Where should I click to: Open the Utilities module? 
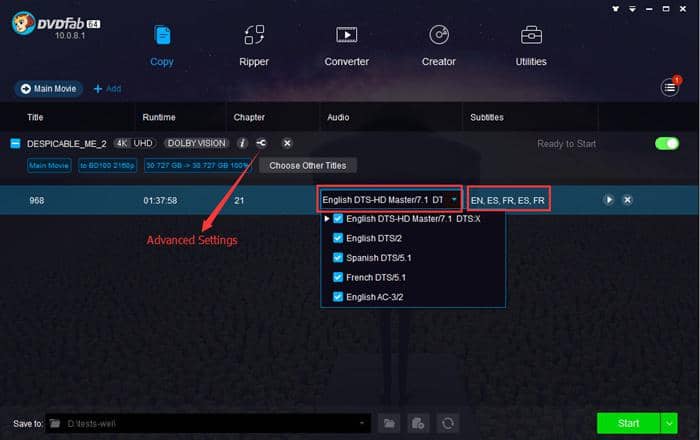[531, 46]
